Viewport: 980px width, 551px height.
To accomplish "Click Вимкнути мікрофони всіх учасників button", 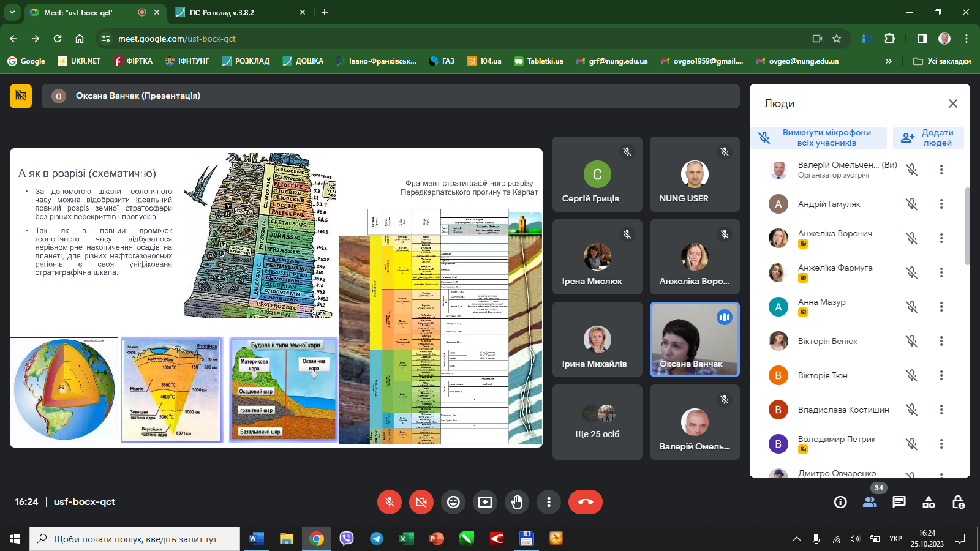I will pos(819,138).
